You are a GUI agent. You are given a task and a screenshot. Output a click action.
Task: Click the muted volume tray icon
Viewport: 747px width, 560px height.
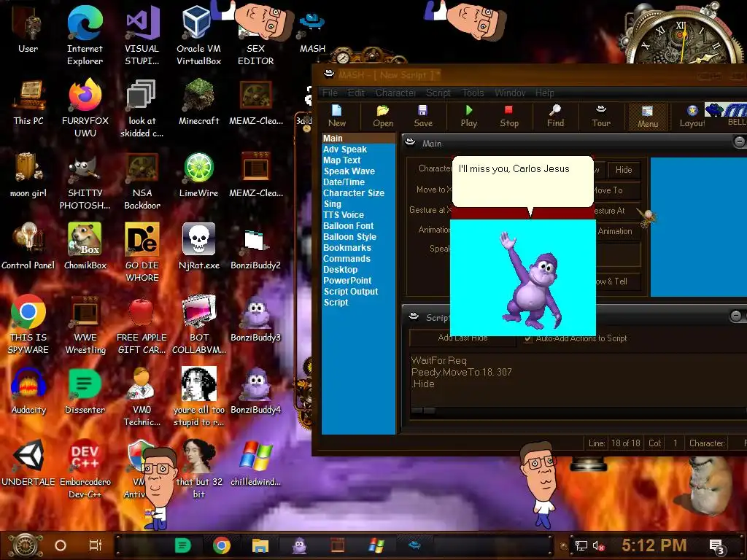(598, 546)
